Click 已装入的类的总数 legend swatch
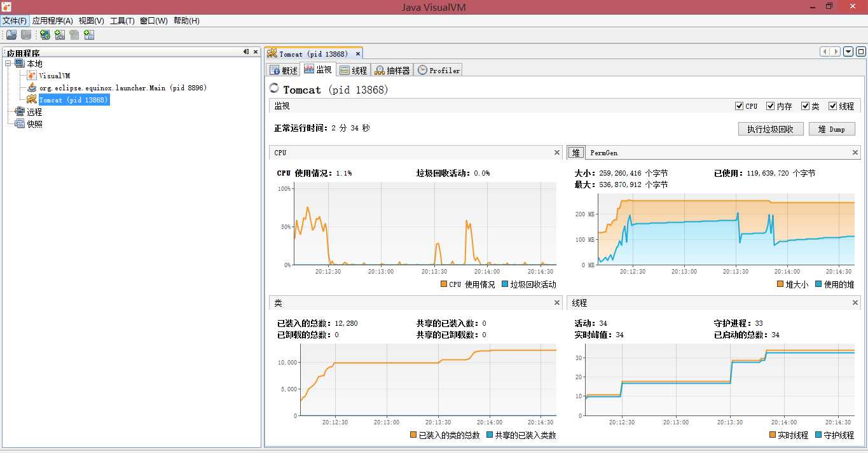The height and width of the screenshot is (453, 868). click(x=413, y=435)
